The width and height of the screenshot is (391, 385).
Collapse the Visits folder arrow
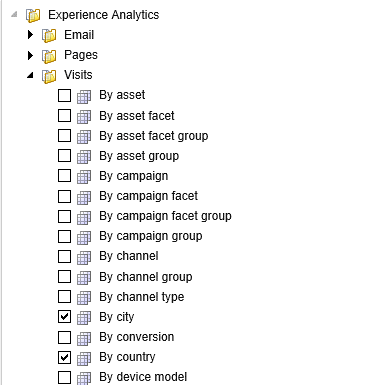click(30, 75)
